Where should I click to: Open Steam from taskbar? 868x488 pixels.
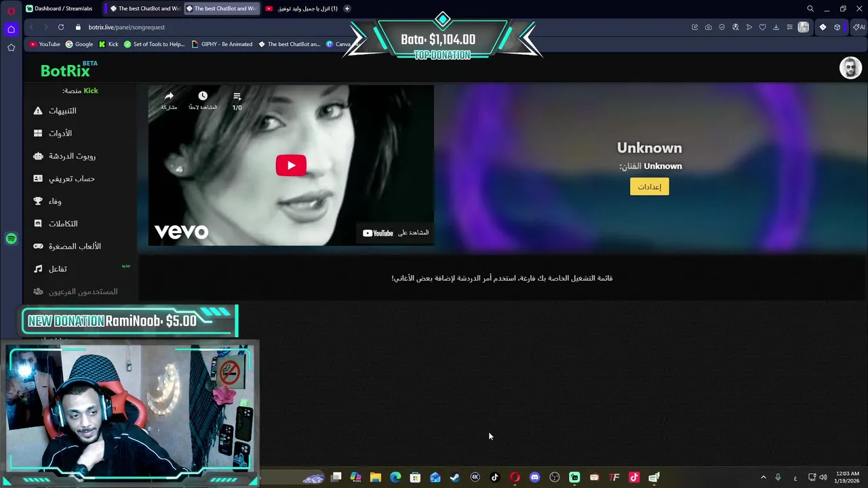tap(455, 477)
